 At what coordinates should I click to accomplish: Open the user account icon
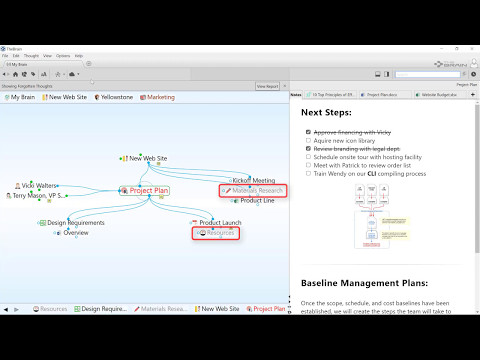pos(474,63)
